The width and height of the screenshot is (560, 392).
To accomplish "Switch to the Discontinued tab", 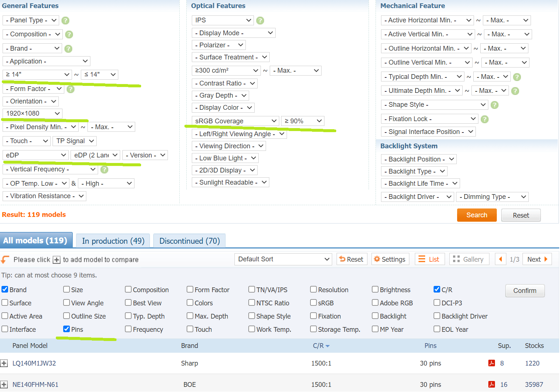I will click(189, 241).
